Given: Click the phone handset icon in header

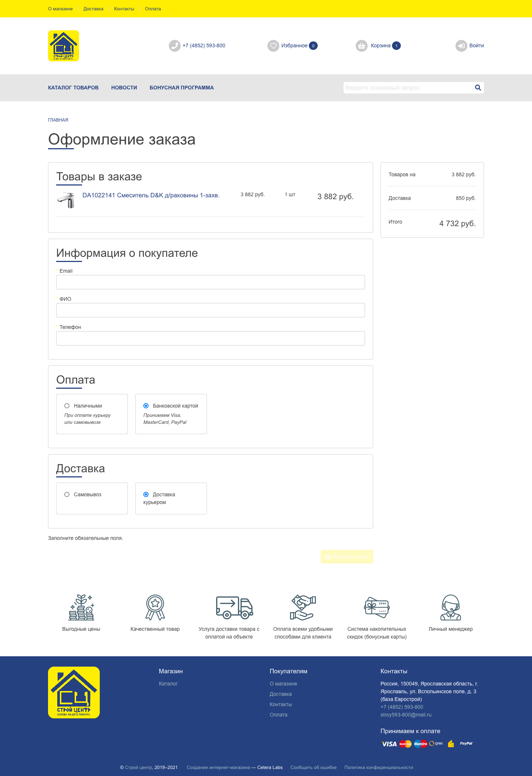Looking at the screenshot, I should [174, 46].
